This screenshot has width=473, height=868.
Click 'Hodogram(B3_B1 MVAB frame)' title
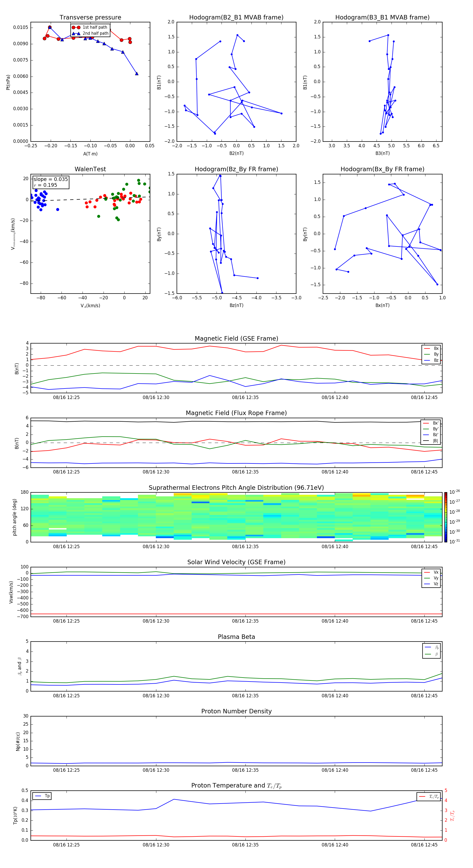(x=382, y=18)
